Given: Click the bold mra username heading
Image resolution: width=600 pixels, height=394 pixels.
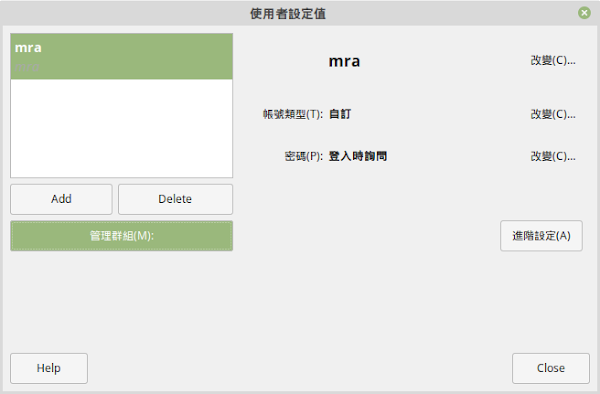Looking at the screenshot, I should [344, 61].
